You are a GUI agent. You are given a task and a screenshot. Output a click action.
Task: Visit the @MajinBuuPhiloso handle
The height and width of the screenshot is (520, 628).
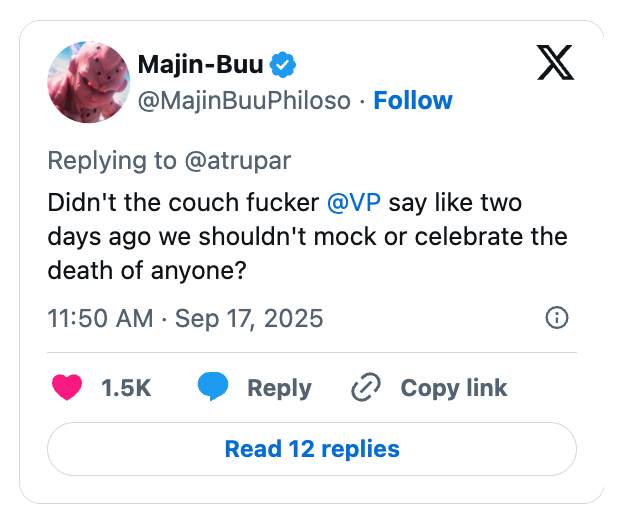[244, 100]
